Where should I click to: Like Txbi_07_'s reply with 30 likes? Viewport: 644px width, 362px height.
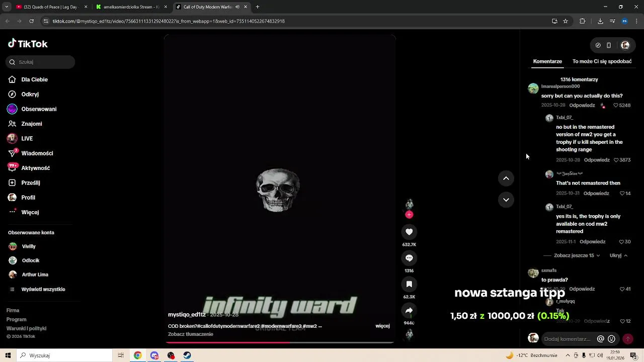pos(621,242)
